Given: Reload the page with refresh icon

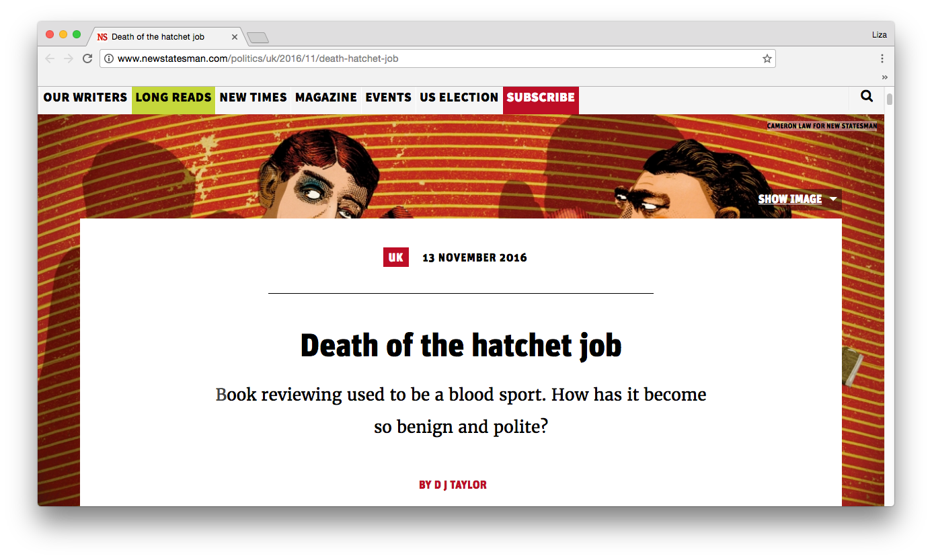Looking at the screenshot, I should pyautogui.click(x=87, y=58).
